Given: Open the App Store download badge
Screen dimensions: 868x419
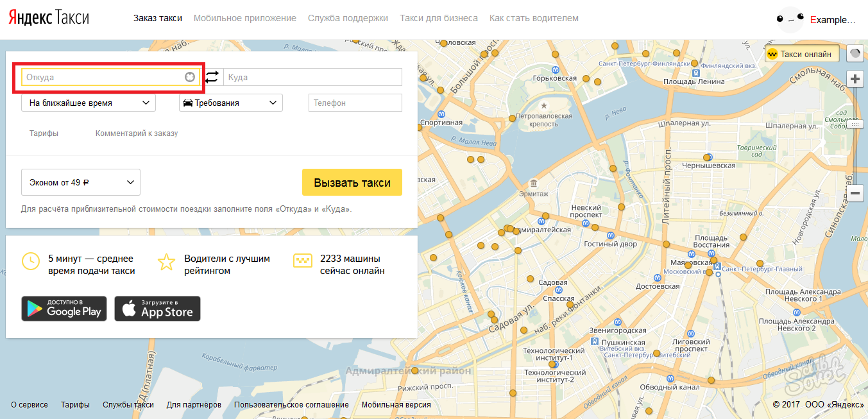Looking at the screenshot, I should click(x=158, y=309).
